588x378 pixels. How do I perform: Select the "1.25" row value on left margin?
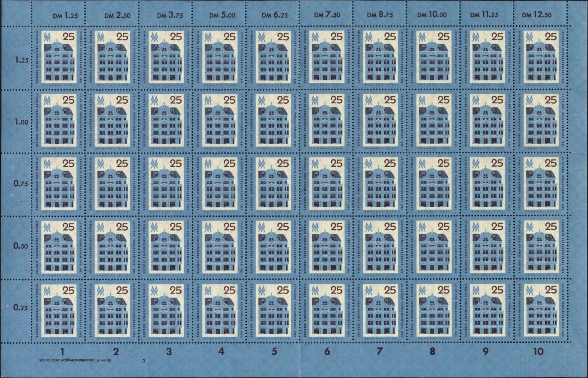coord(20,60)
